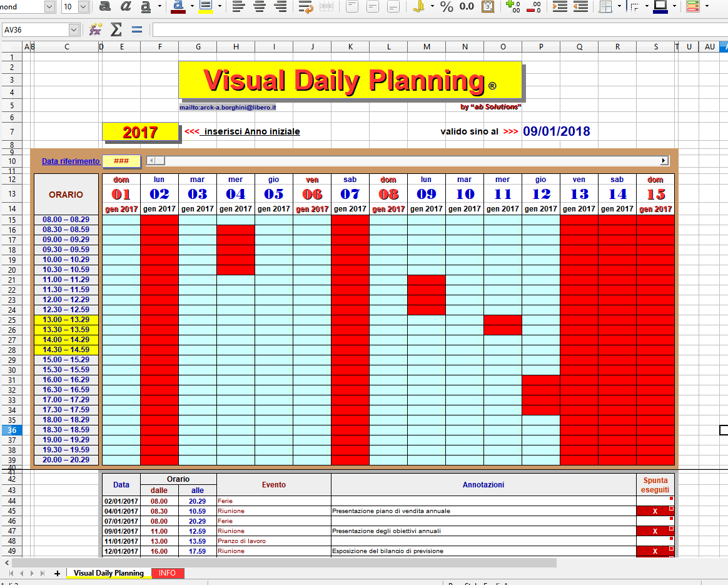
Task: Apply percent number format
Action: [447, 6]
